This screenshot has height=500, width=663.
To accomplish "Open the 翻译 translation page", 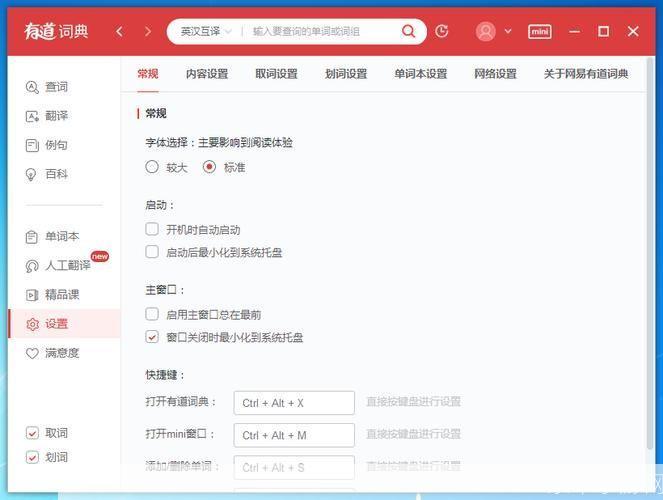I will click(47, 116).
